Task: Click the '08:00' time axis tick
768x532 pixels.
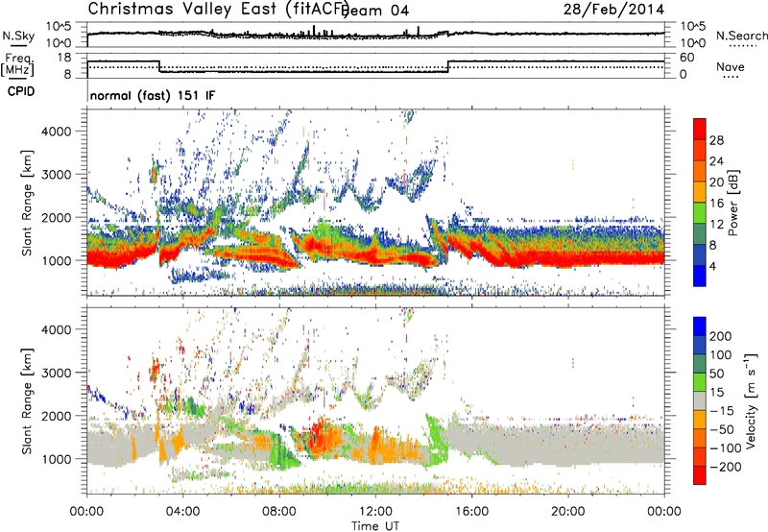Action: (x=279, y=512)
